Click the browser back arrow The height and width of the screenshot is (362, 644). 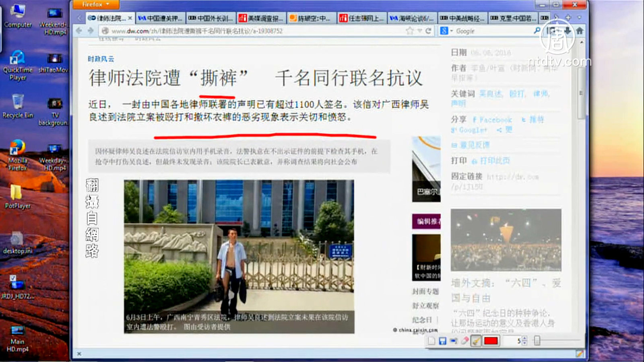click(79, 31)
